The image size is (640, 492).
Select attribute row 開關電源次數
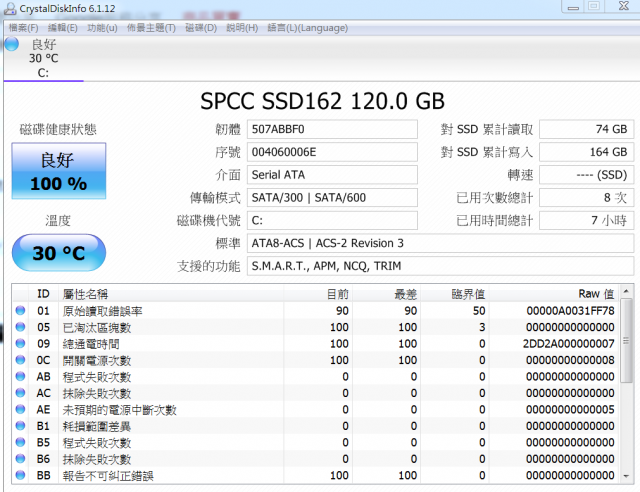pos(316,360)
